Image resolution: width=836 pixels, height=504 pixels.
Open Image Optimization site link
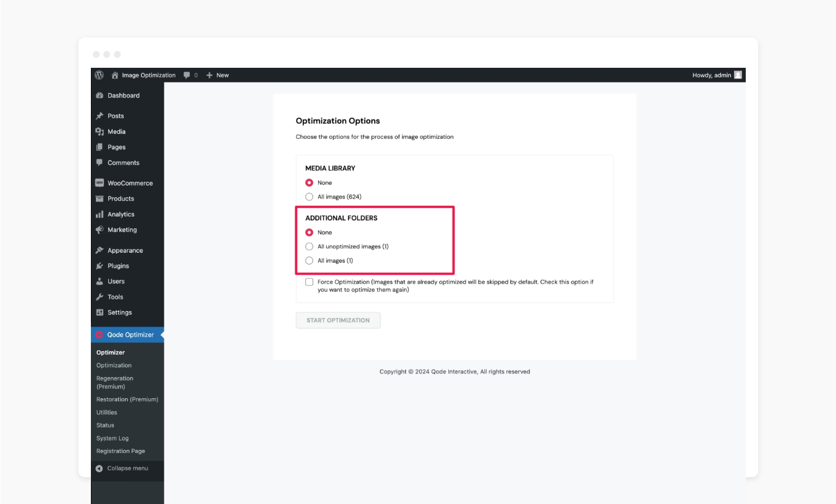[149, 75]
